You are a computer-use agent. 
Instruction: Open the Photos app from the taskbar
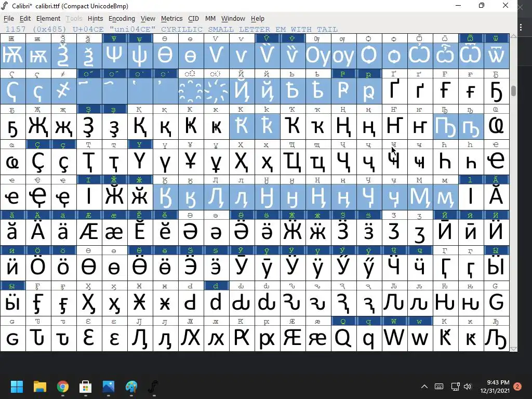click(x=109, y=387)
